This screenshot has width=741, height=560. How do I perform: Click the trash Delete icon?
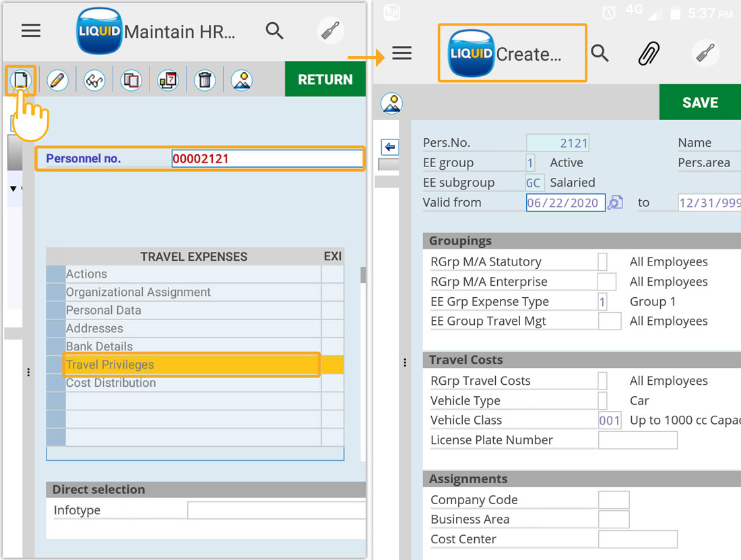point(205,80)
